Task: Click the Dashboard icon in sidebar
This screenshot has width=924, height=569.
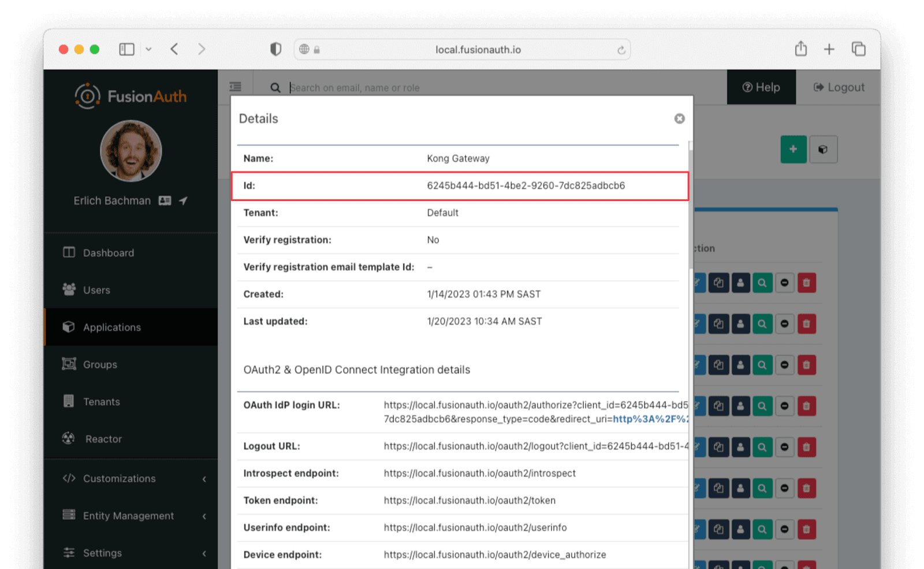Action: [69, 252]
